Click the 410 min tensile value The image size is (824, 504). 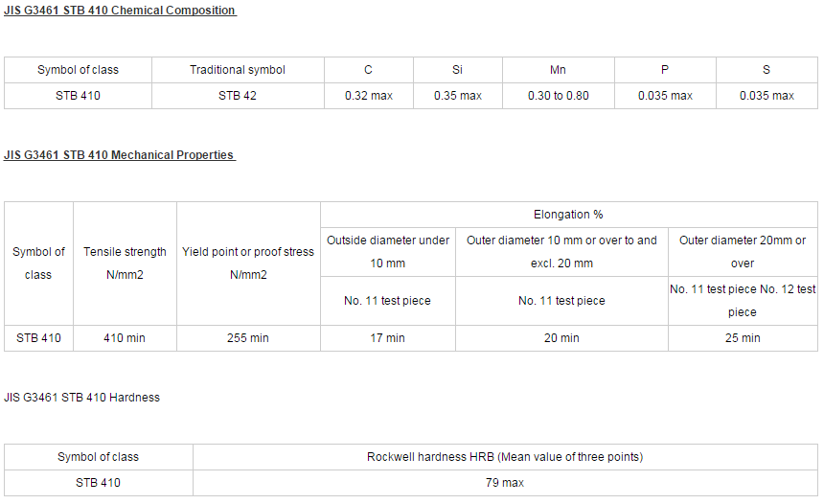pos(125,338)
